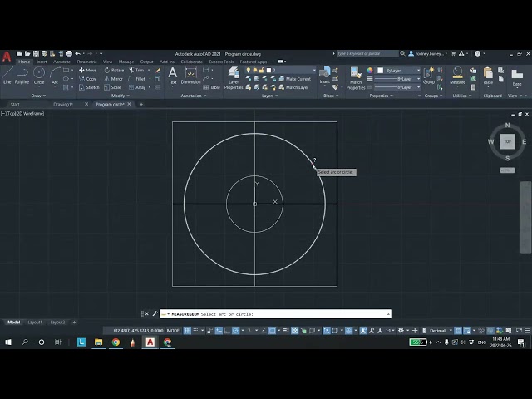Screen dimensions: 532x399
Task: Click the Move tool in Modify panel
Action: pos(88,70)
